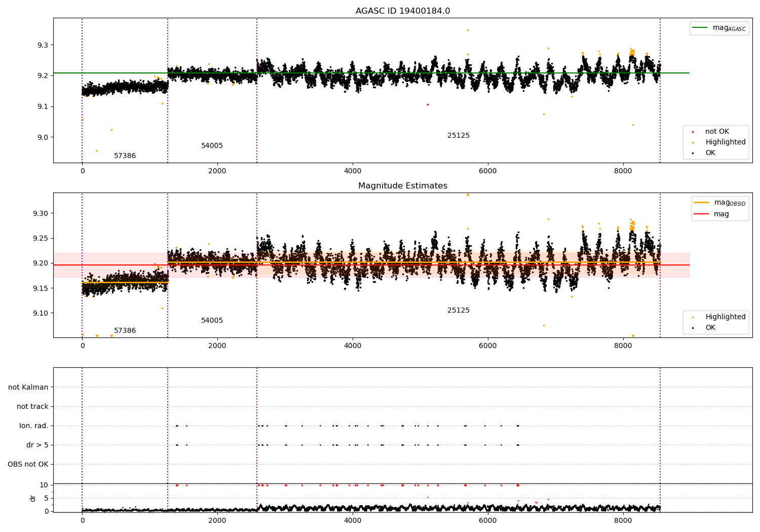Click the 5 tick label on the dr axis
760x532 pixels.
[47, 499]
